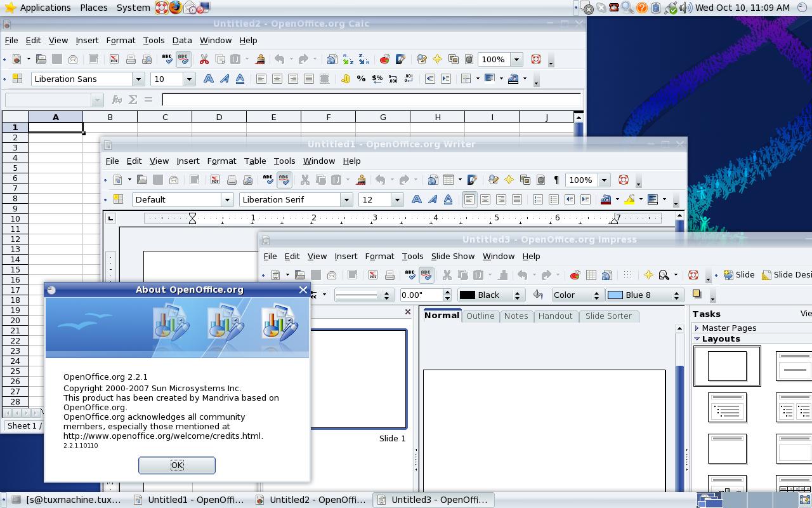Open the Slide Show menu in Impress

(453, 256)
